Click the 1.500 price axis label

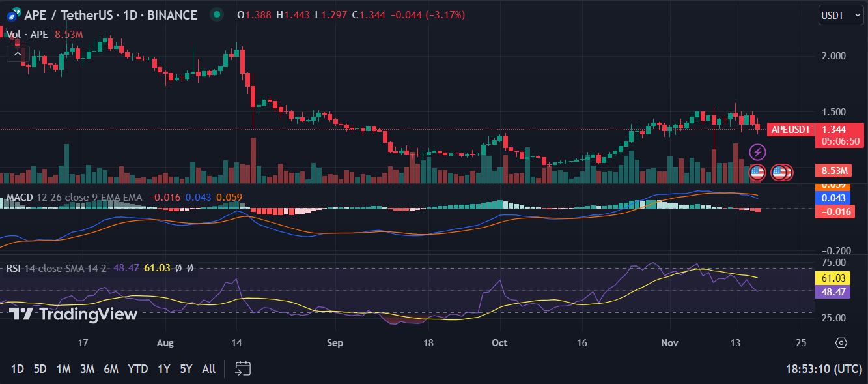tap(834, 112)
